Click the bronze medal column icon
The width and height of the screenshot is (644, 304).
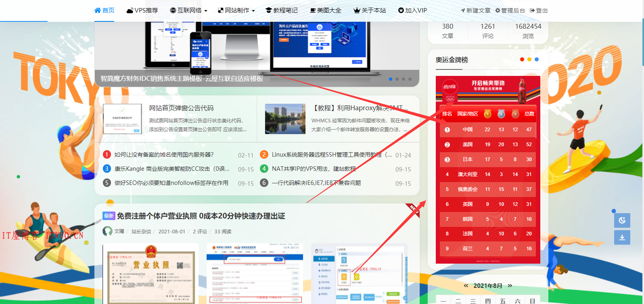tap(515, 114)
